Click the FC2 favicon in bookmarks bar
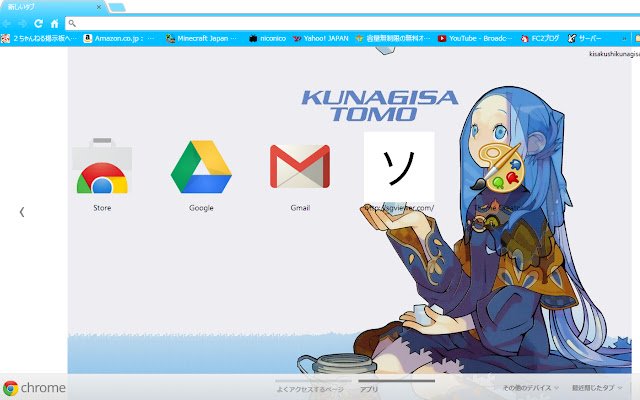The width and height of the screenshot is (640, 400). pyautogui.click(x=524, y=39)
